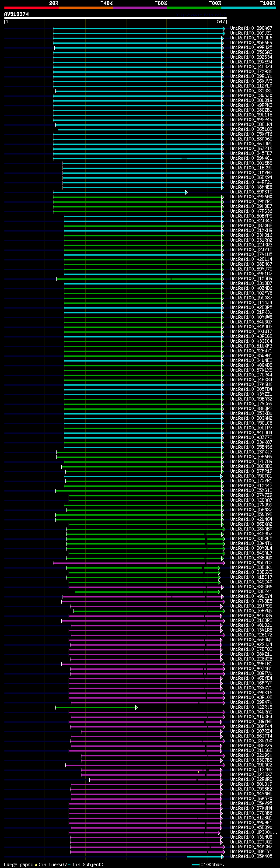
Task: Click the orange ~40% legend color segment
Action: click(x=86, y=7)
